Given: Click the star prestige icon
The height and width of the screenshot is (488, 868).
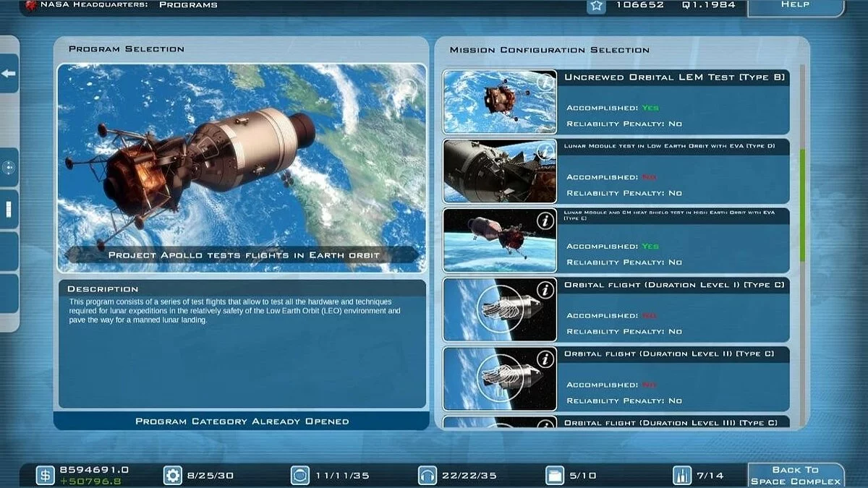Looking at the screenshot, I should coord(595,6).
